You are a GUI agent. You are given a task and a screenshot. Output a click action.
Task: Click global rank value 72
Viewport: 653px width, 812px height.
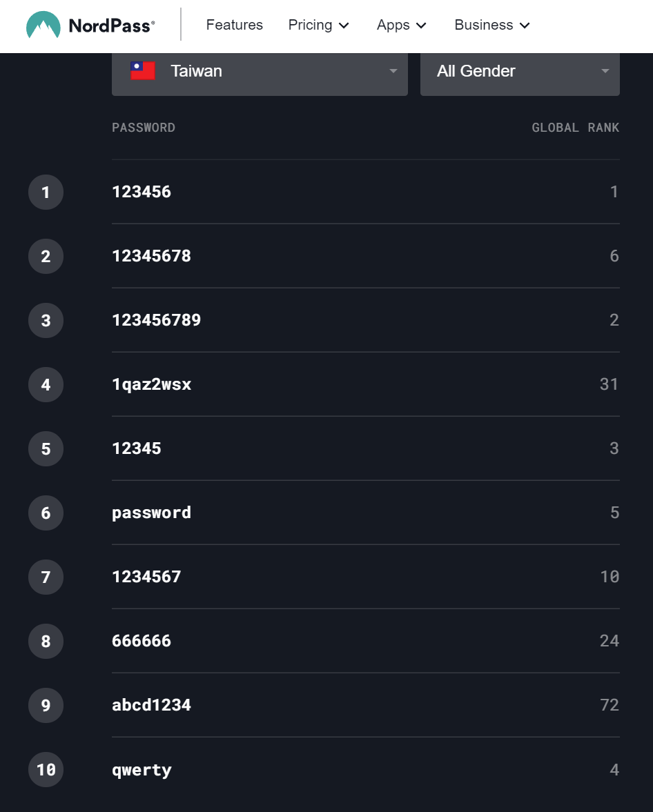610,705
